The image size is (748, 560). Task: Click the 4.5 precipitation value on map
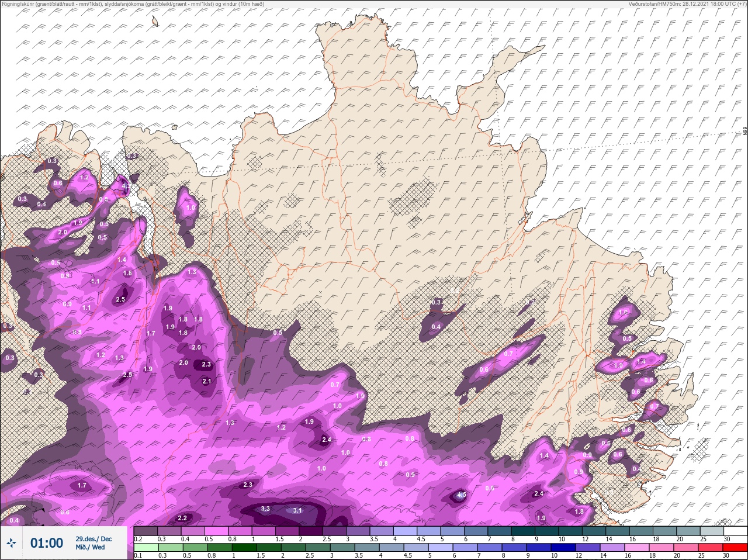click(x=461, y=495)
